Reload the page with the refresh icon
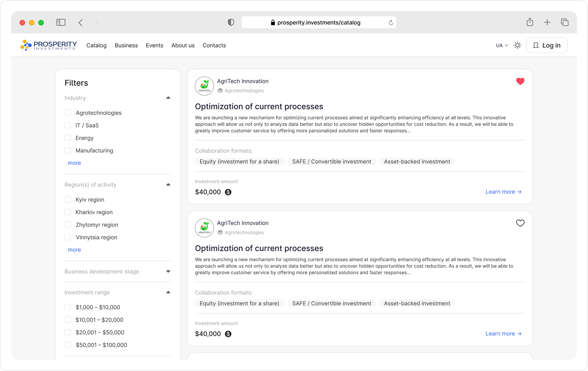The image size is (588, 371). [391, 22]
